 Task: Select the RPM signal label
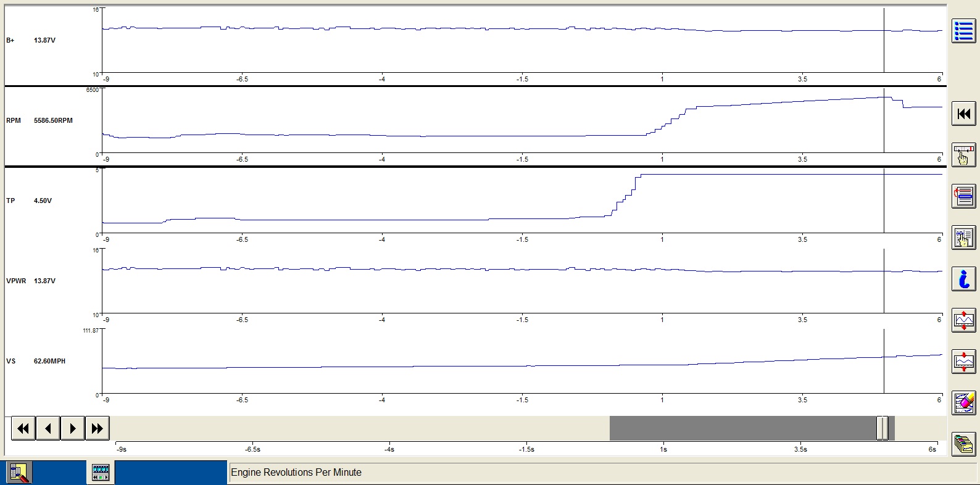click(x=14, y=121)
